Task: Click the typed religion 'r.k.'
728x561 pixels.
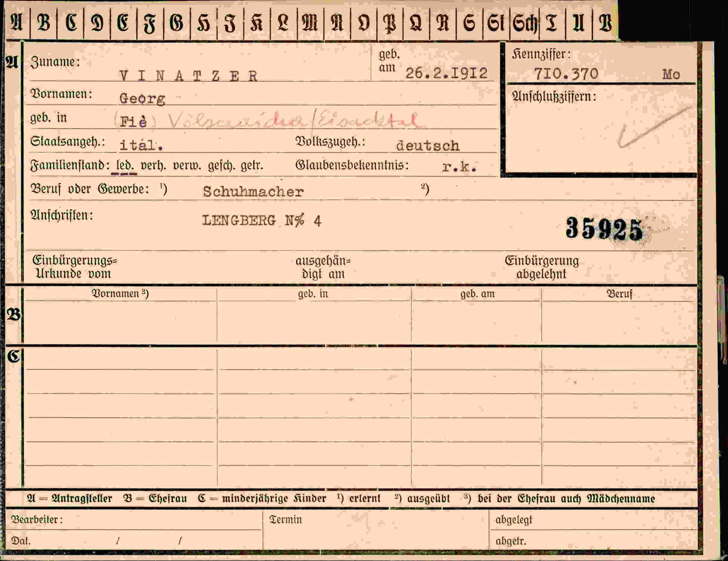Action: (x=459, y=167)
